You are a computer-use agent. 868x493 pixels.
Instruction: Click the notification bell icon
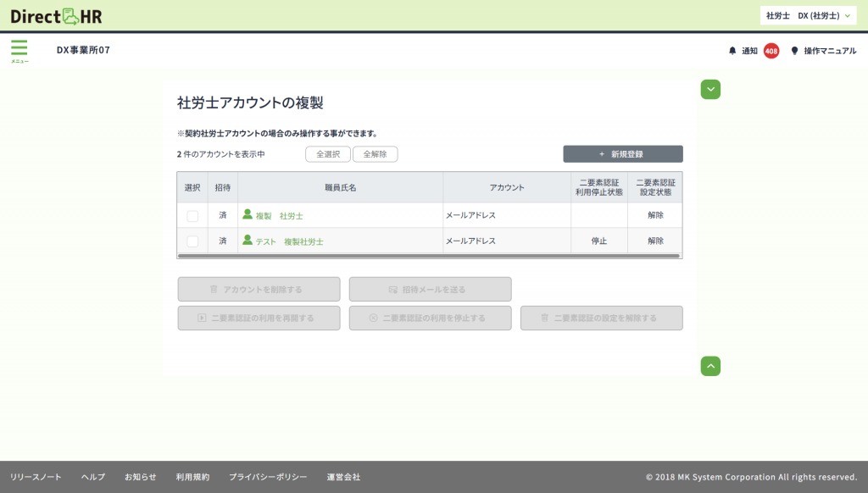tap(732, 51)
